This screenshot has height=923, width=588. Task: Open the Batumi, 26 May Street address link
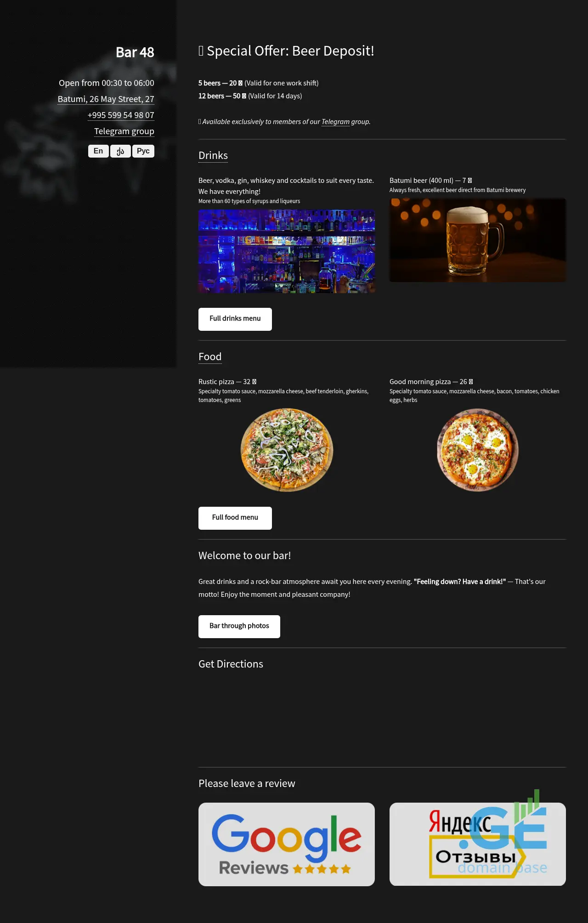pyautogui.click(x=106, y=99)
